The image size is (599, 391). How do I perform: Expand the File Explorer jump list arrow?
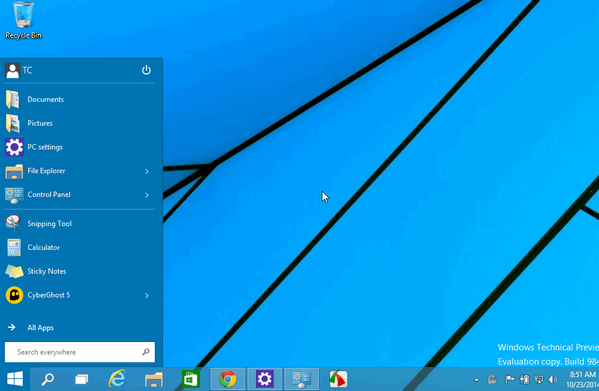147,171
